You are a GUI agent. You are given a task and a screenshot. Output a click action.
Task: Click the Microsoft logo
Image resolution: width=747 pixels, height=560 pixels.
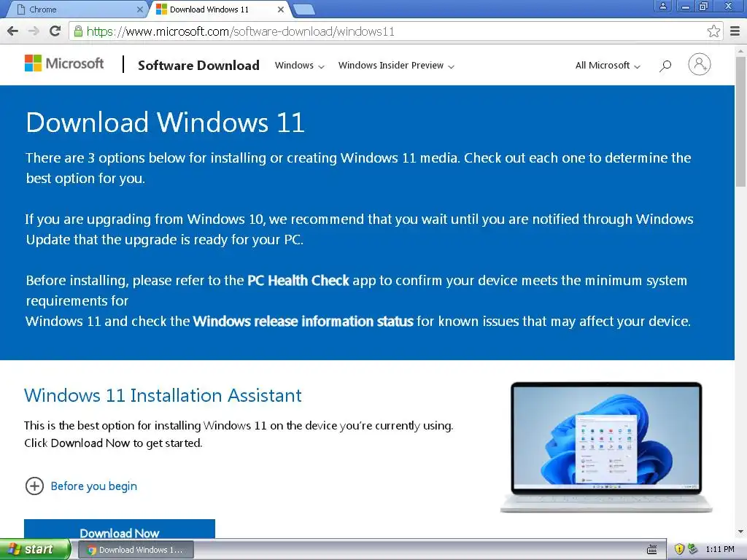64,63
